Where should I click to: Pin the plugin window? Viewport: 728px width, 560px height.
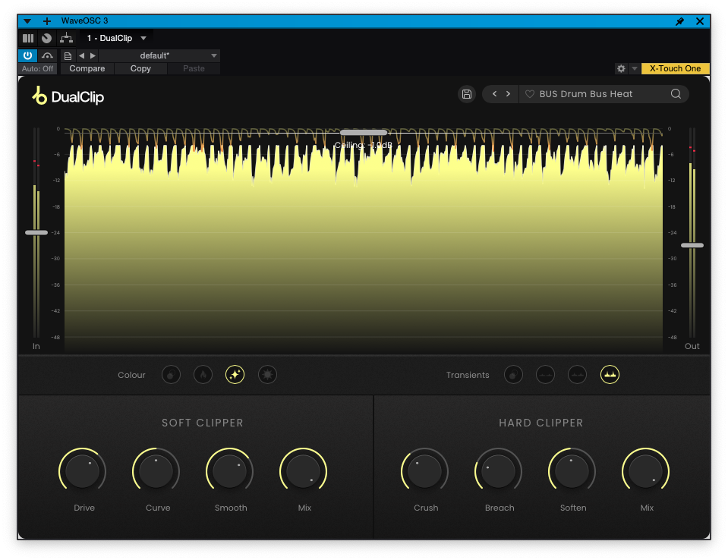679,21
